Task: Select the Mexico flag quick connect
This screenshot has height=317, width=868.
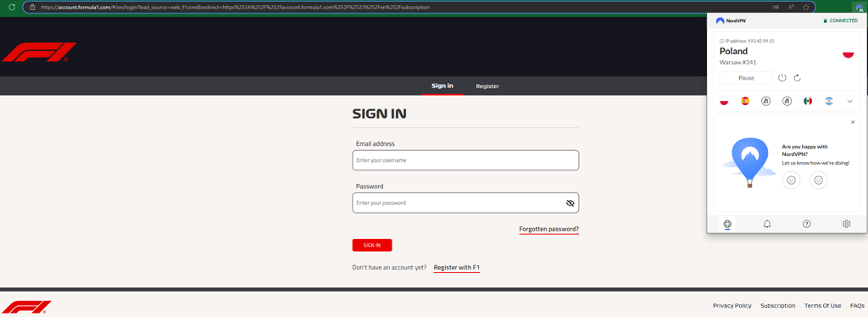Action: coord(808,101)
